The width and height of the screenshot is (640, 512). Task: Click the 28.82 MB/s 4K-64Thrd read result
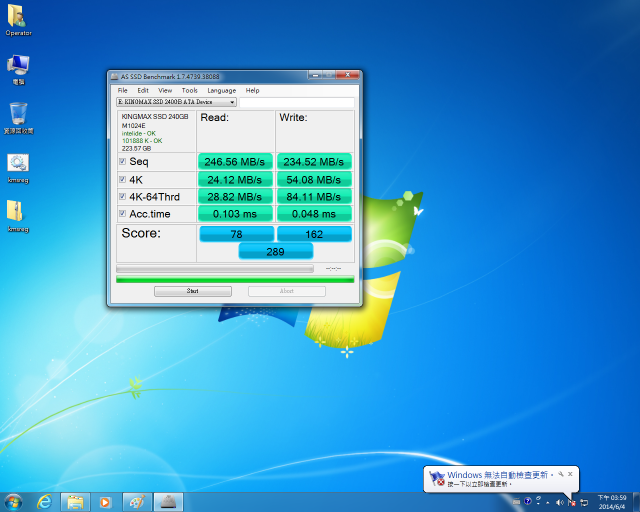pyautogui.click(x=235, y=197)
